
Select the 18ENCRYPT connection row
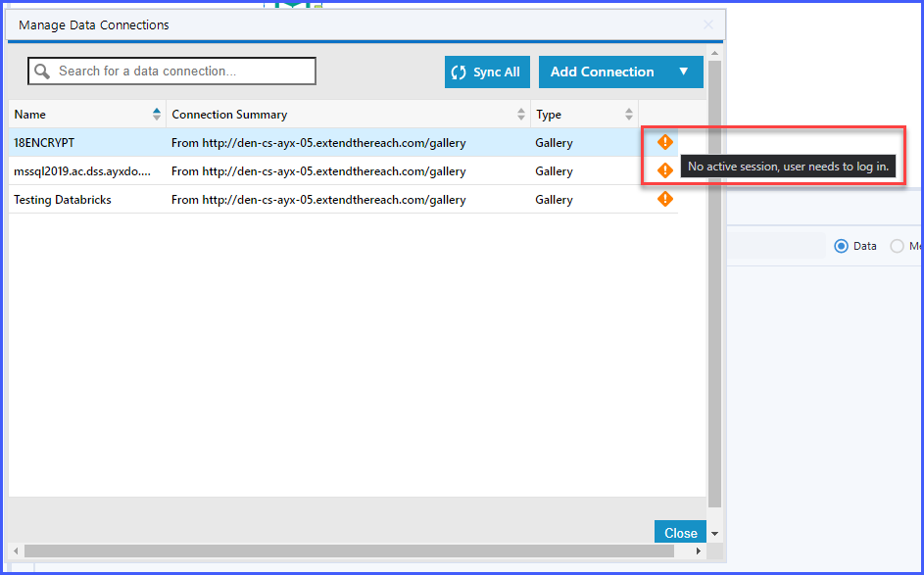(343, 143)
